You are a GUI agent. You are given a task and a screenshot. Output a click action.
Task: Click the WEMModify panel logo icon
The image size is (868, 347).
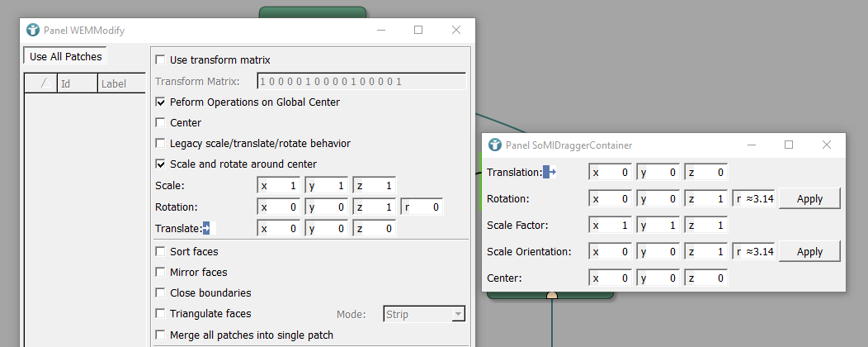(x=33, y=31)
